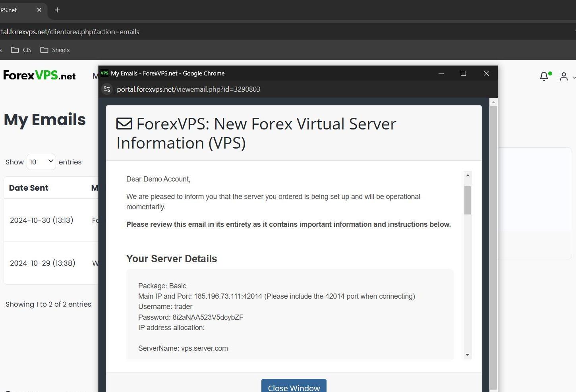Click the My Emails page heading
Image resolution: width=576 pixels, height=392 pixels.
(45, 120)
